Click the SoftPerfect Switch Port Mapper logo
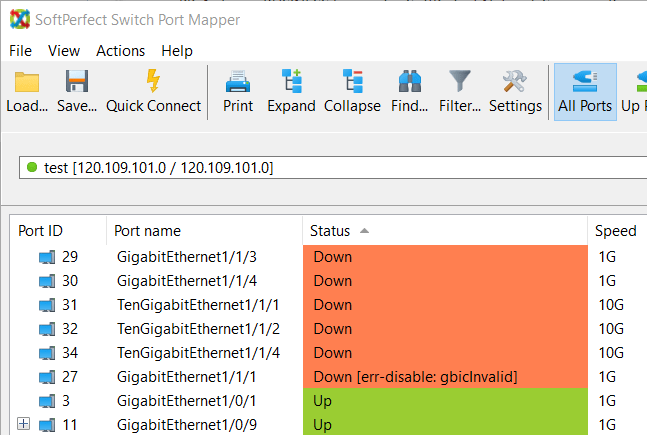Viewport: 647px width, 435px height. point(20,19)
